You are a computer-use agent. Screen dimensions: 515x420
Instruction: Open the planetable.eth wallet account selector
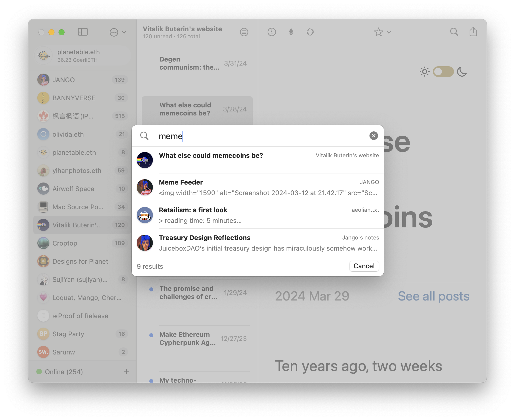[x=82, y=56]
